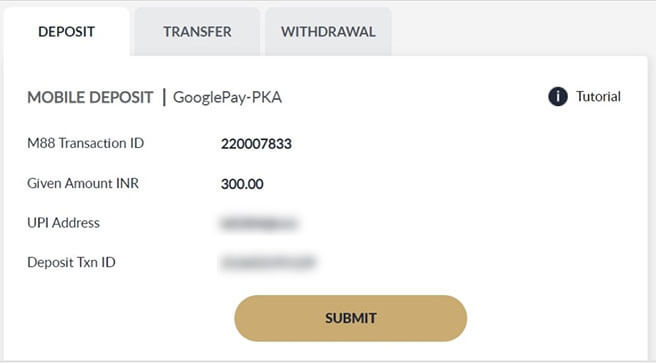Click the UPI Address label
The height and width of the screenshot is (363, 656).
coord(63,223)
